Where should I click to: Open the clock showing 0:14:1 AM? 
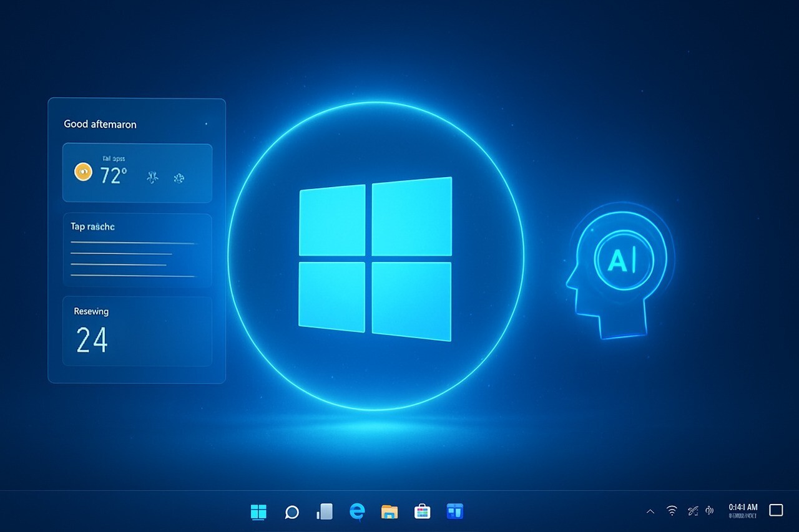(x=743, y=511)
